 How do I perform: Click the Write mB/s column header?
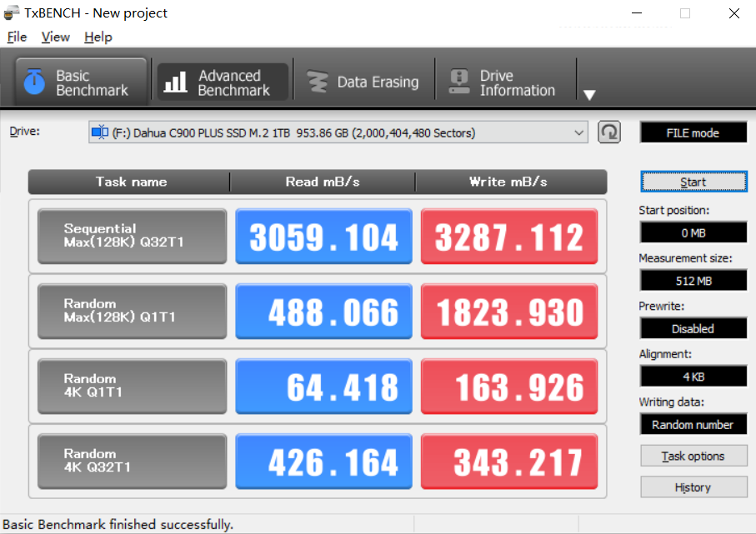pyautogui.click(x=511, y=182)
